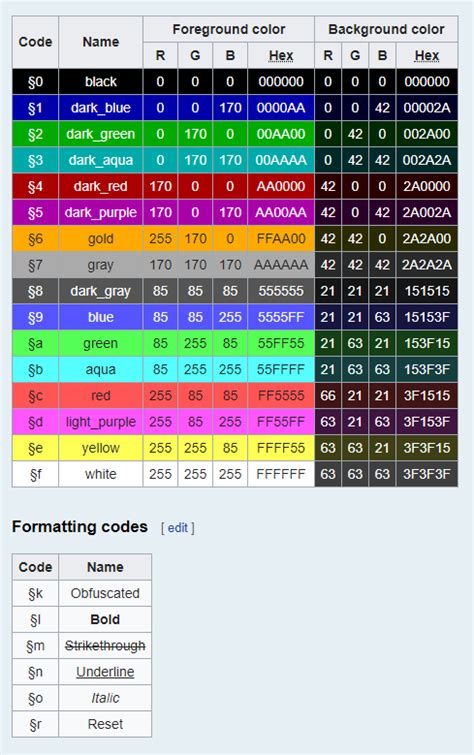Click the dark_gray name cell
474x755 pixels.
tap(101, 291)
